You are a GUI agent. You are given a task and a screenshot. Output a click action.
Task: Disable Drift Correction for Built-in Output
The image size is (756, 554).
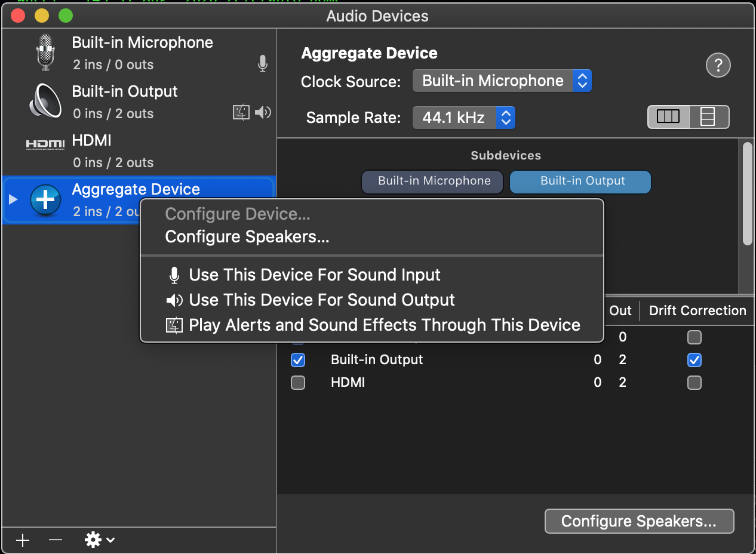click(x=694, y=360)
